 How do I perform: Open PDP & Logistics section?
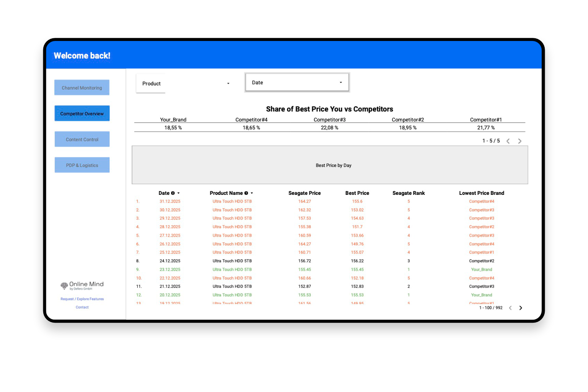(82, 165)
